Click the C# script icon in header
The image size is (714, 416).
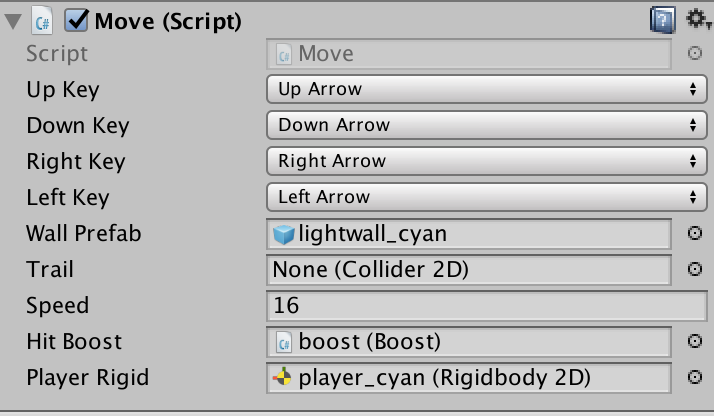point(43,20)
